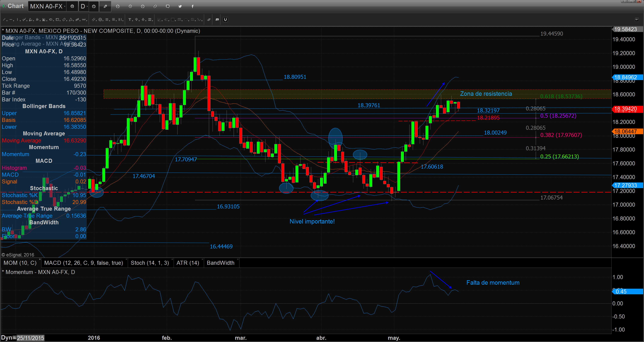
Task: Click the Falta de momentum annotation
Action: [493, 282]
